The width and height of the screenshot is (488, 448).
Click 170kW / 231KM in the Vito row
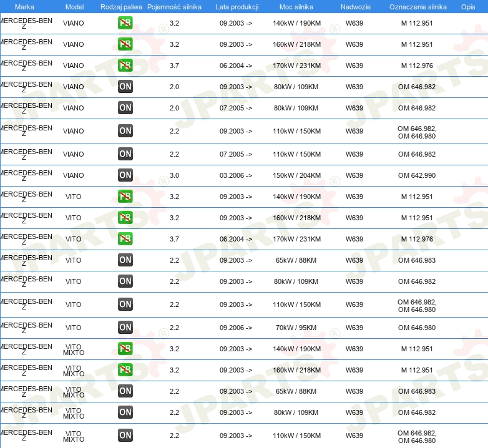(x=296, y=239)
